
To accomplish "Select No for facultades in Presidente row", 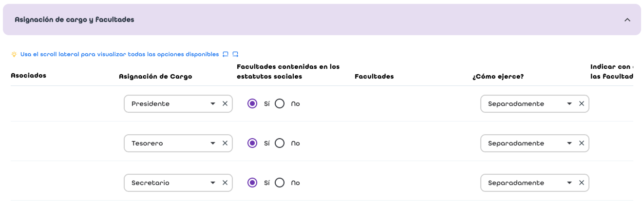I will pyautogui.click(x=280, y=103).
